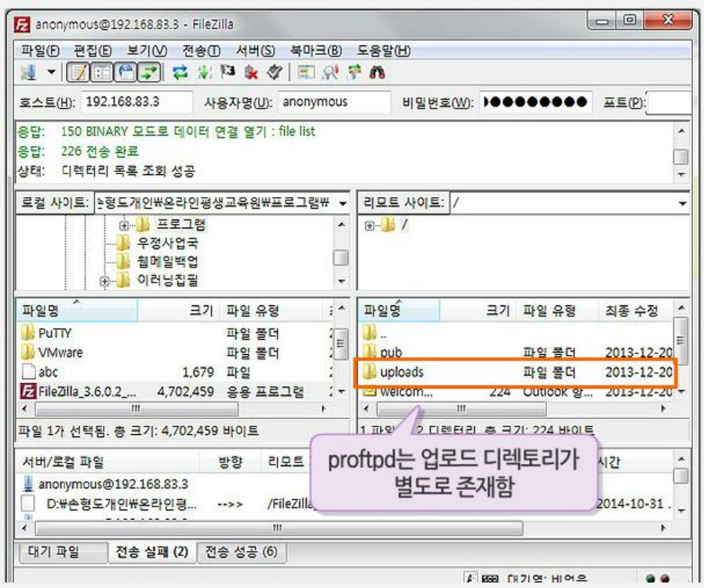
Task: Sort remote list by 파일명 column
Action: (399, 310)
